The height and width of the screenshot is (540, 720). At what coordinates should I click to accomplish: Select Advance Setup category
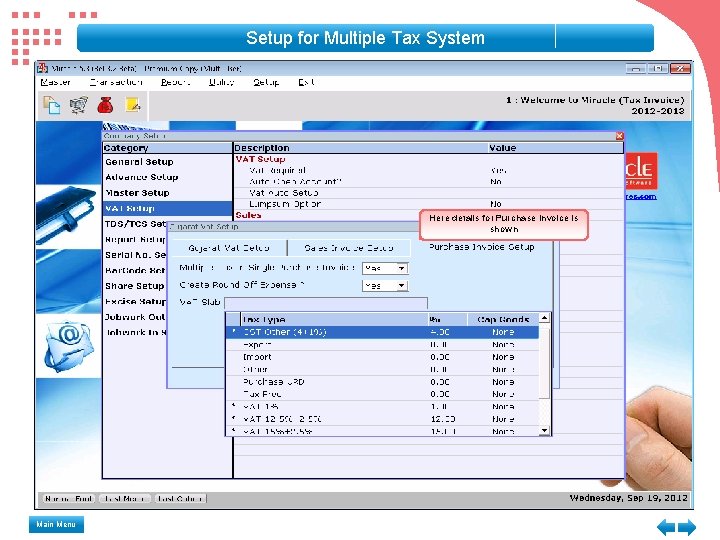pos(141,177)
